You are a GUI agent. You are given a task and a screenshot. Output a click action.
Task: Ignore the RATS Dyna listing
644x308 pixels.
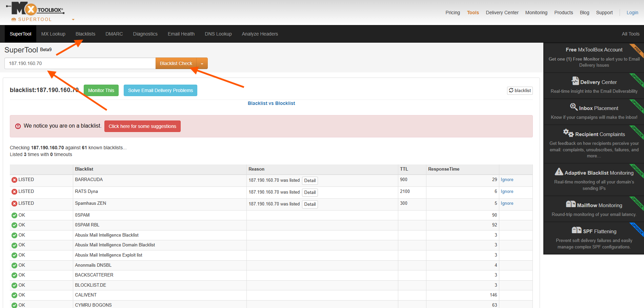coord(507,192)
